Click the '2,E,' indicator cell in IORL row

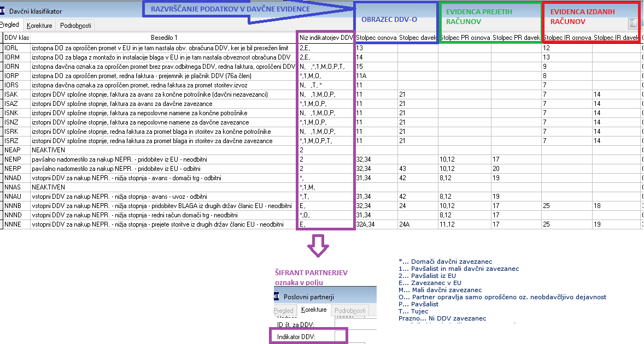[x=326, y=48]
